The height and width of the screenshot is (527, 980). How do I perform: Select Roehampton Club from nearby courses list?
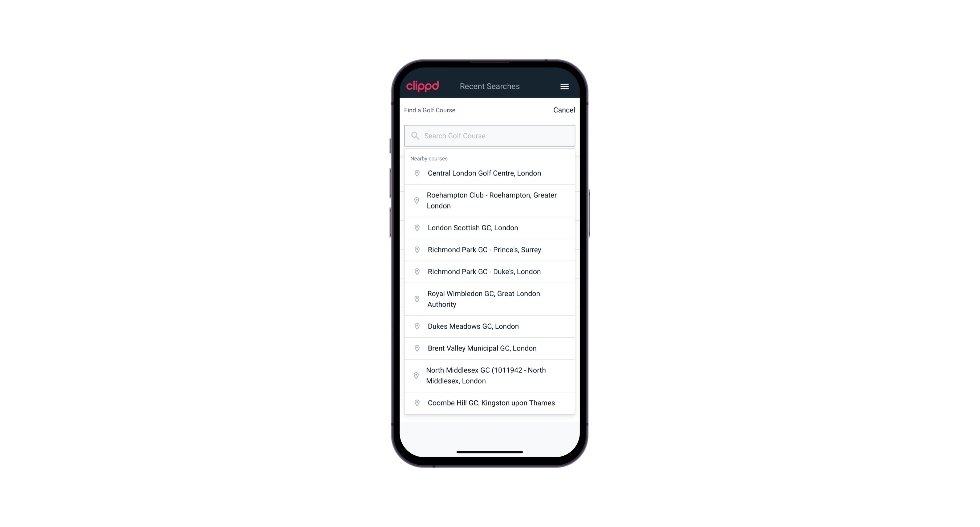[x=489, y=200]
